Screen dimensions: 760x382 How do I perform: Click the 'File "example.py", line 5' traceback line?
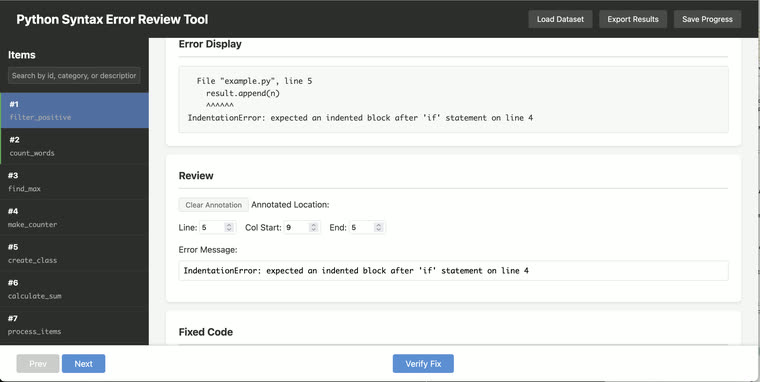pos(254,81)
